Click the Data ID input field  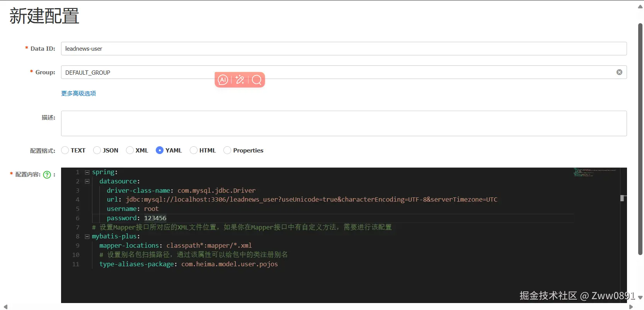coord(344,49)
